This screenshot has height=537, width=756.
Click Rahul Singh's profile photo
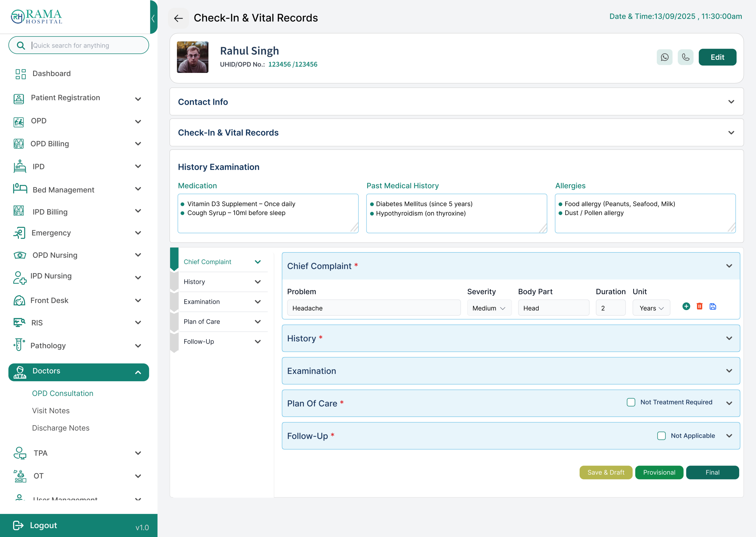click(193, 57)
